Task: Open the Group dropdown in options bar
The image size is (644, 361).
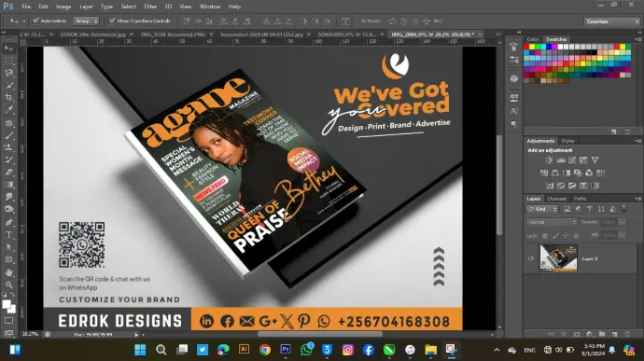Action: (86, 21)
